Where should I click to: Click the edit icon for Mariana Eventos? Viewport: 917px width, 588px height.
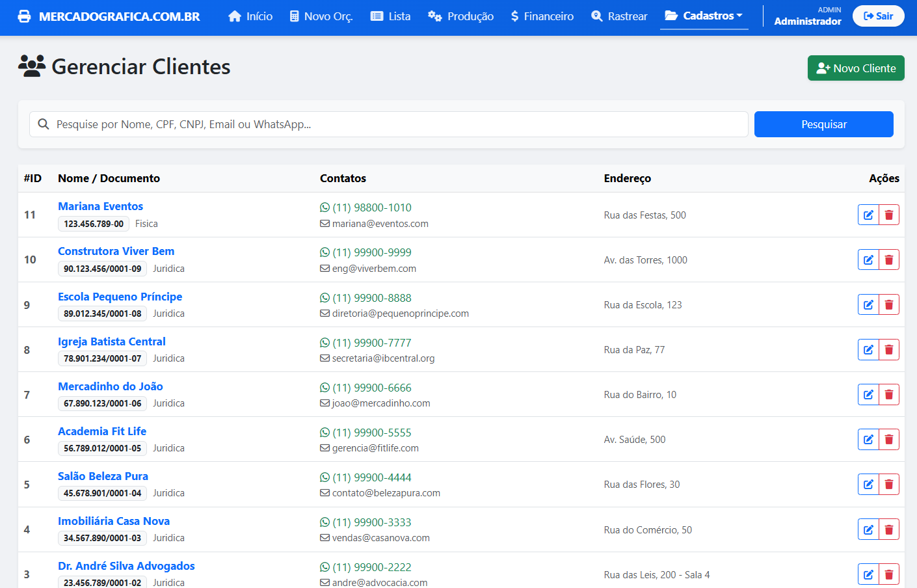coord(868,215)
